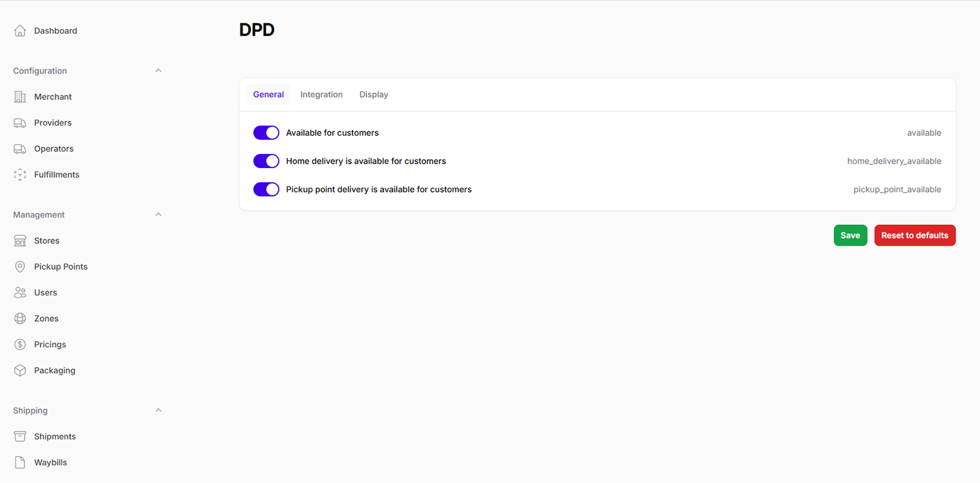Click the Users people icon

point(20,292)
